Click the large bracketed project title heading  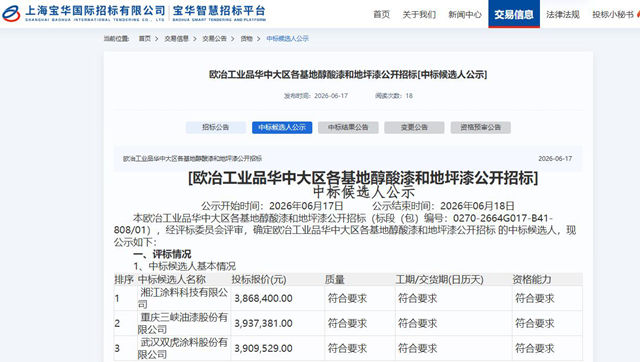click(363, 178)
